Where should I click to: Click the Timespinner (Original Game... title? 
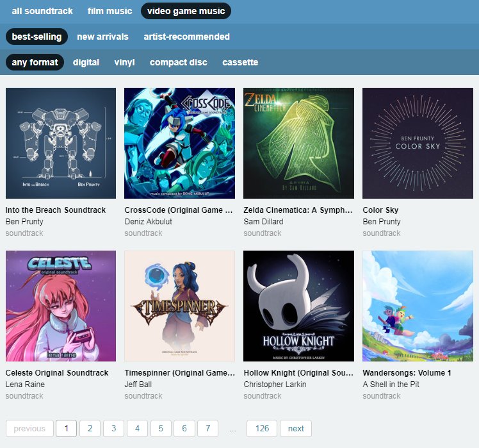179,373
